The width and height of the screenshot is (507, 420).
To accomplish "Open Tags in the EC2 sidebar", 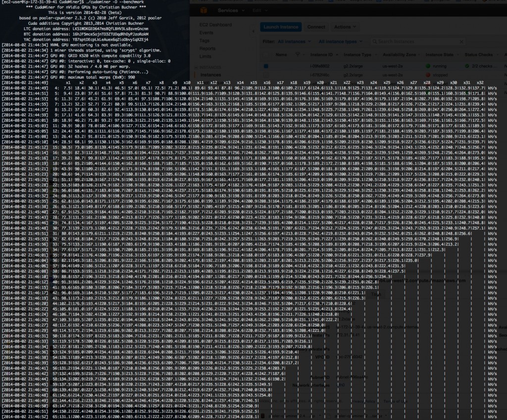I will (204, 41).
